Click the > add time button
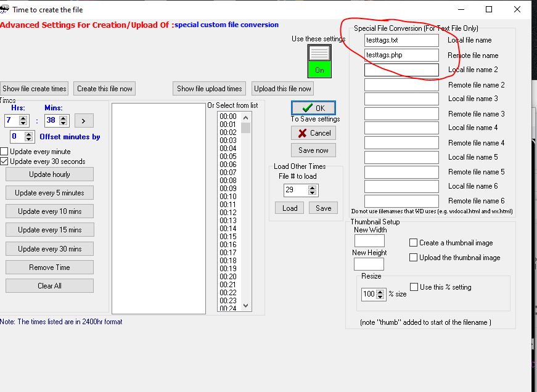The width and height of the screenshot is (537, 392). (84, 121)
